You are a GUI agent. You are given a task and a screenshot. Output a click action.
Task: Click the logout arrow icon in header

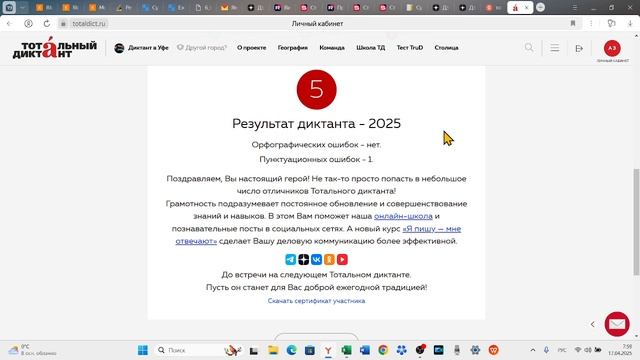[x=579, y=48]
